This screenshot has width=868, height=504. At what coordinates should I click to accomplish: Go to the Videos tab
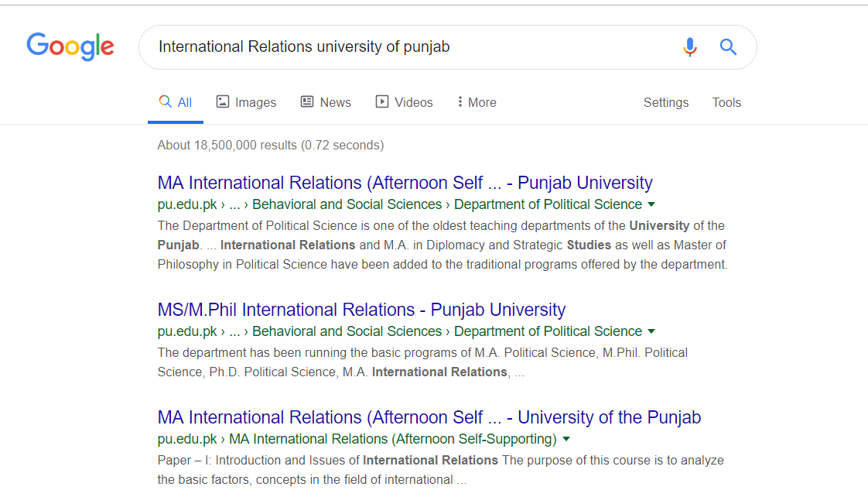(x=404, y=102)
